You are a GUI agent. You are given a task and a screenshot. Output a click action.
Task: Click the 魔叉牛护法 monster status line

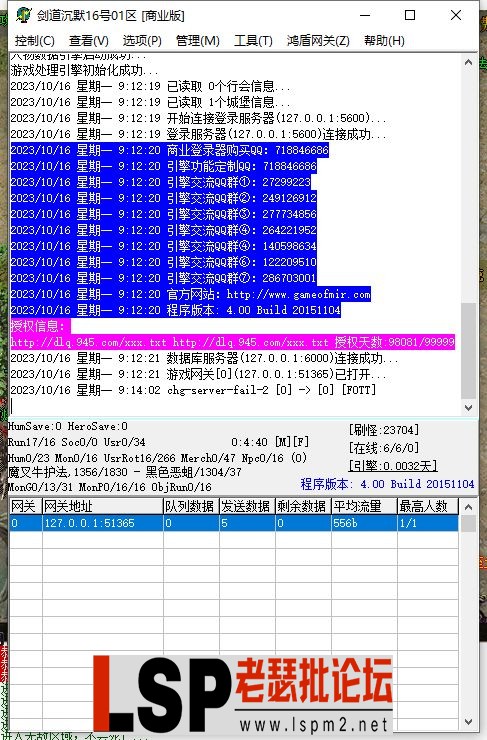point(125,472)
